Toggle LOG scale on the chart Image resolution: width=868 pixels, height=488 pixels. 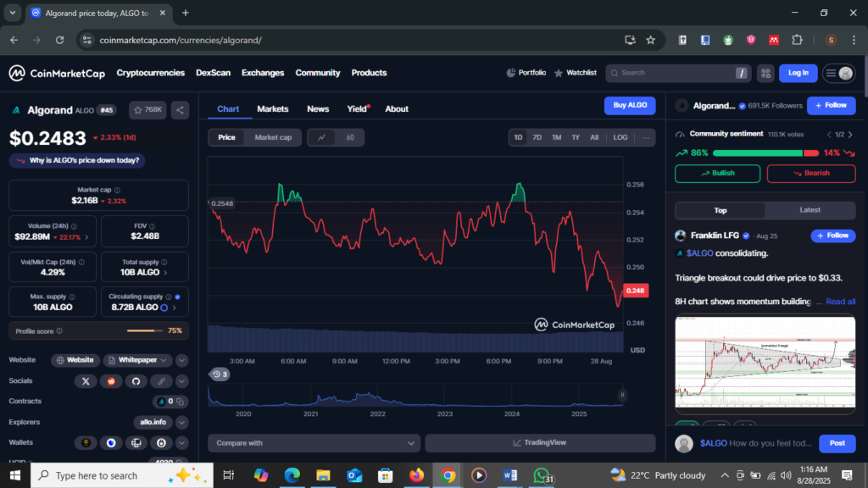620,138
